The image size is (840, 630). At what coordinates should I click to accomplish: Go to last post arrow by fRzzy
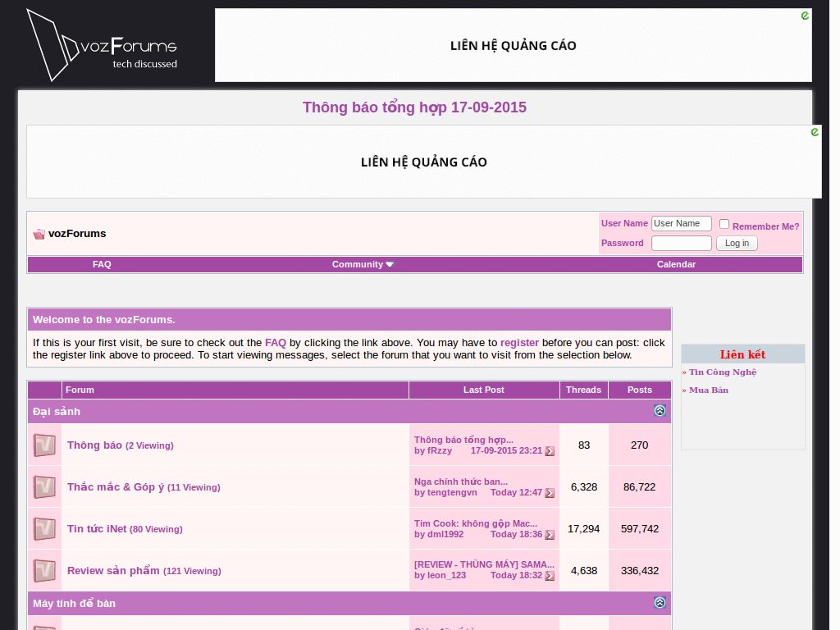coord(550,451)
